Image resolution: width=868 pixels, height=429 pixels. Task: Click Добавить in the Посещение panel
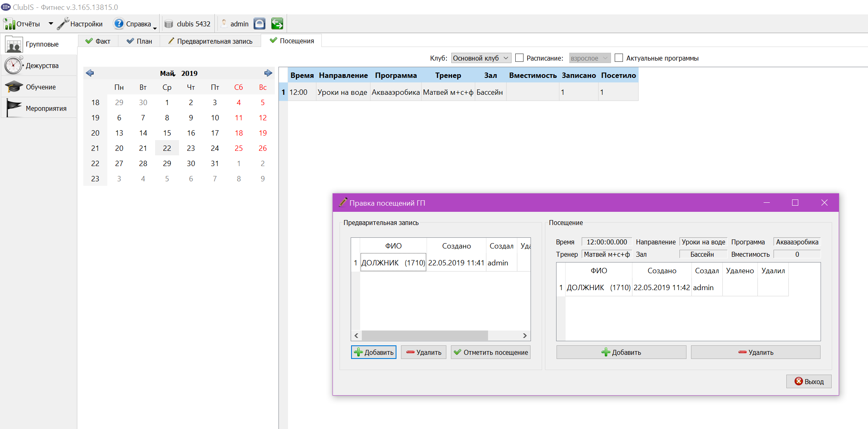(621, 352)
